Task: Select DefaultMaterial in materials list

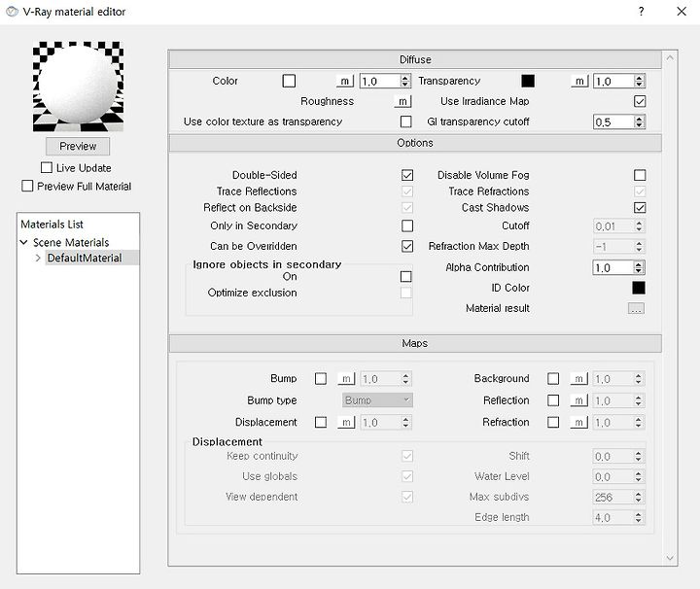Action: (x=85, y=258)
